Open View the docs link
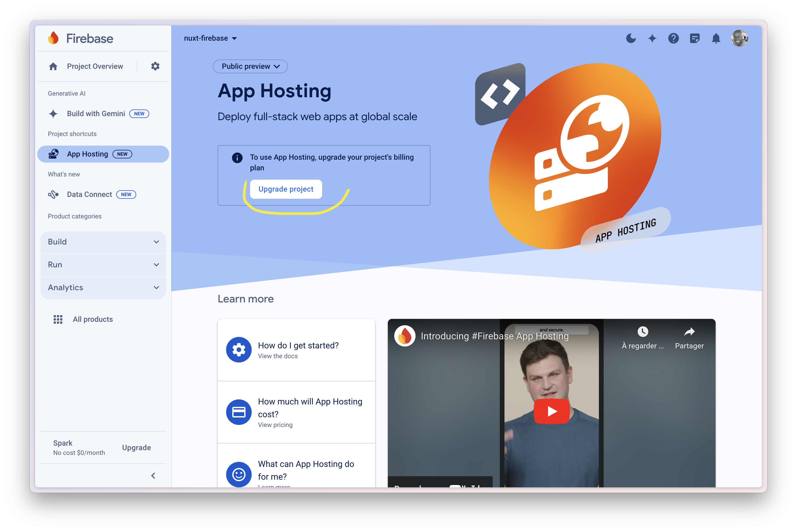The image size is (797, 532). pyautogui.click(x=277, y=356)
